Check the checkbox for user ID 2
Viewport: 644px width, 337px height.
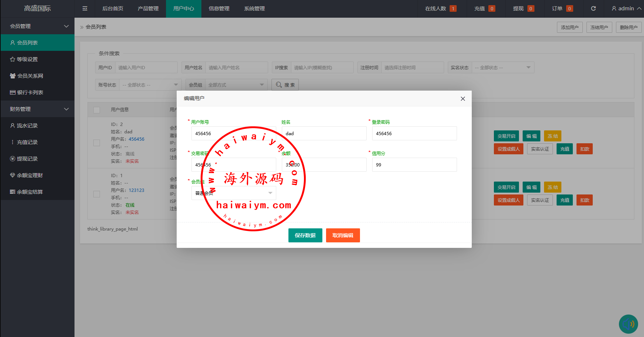coord(97,143)
